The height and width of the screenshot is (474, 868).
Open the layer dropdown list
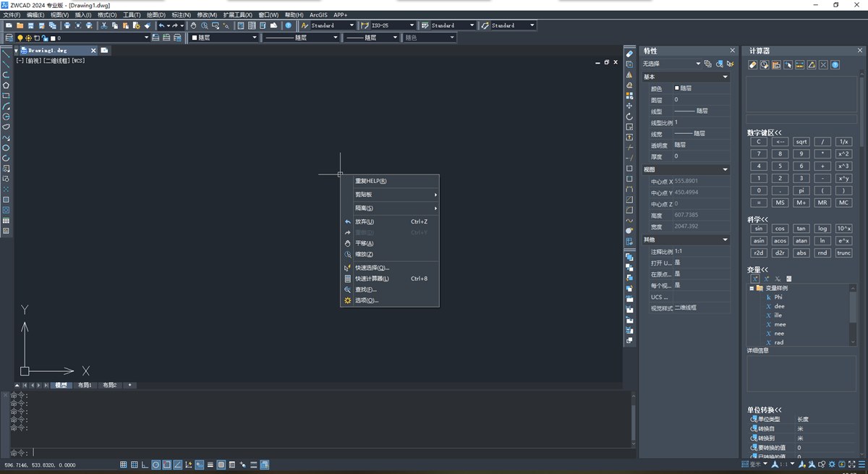(146, 38)
